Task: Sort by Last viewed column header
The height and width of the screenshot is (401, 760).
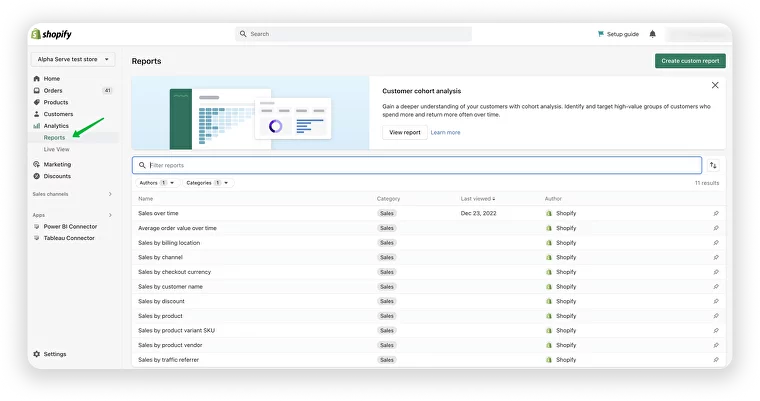Action: point(478,199)
